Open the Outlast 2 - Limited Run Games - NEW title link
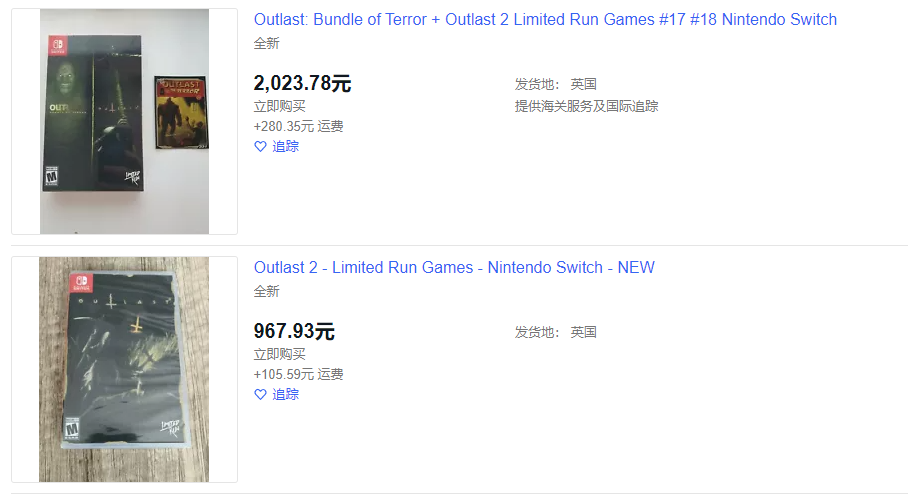This screenshot has width=923, height=497. (454, 267)
